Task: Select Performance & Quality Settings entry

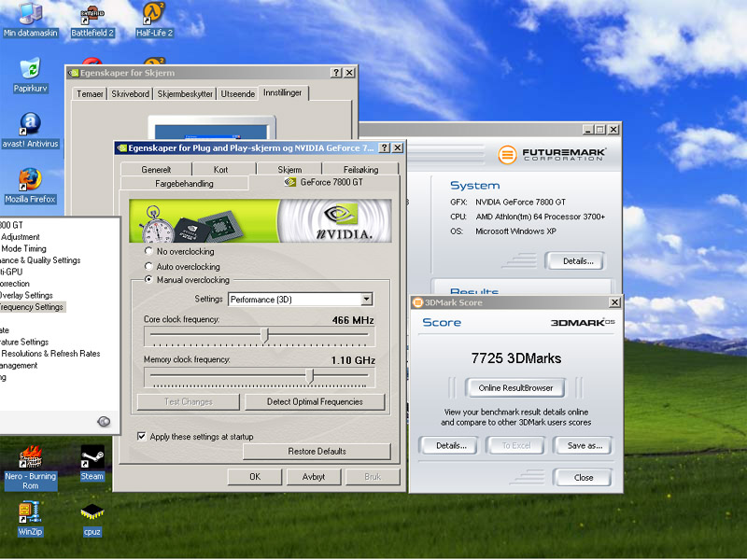Action: (40, 260)
